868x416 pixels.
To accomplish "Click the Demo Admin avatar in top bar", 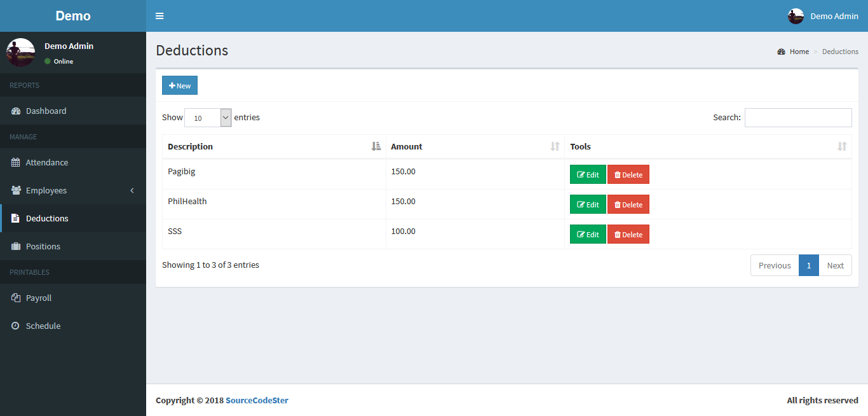I will [796, 16].
